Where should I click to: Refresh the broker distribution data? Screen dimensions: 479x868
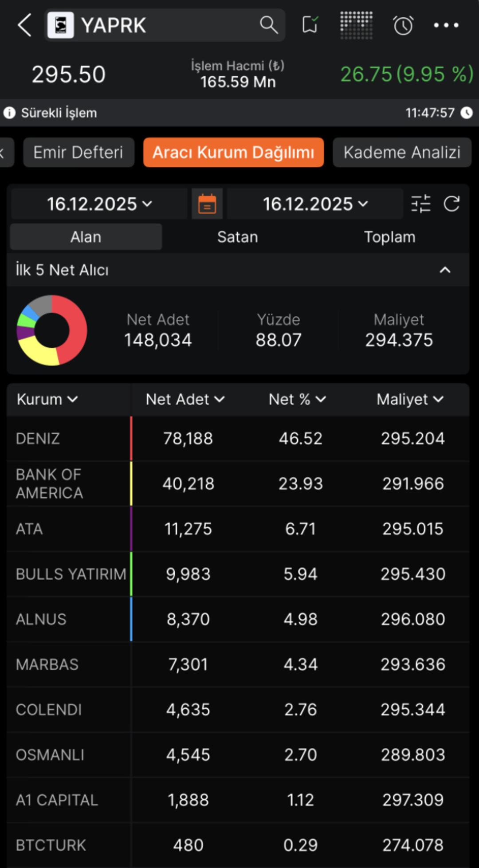pos(452,204)
